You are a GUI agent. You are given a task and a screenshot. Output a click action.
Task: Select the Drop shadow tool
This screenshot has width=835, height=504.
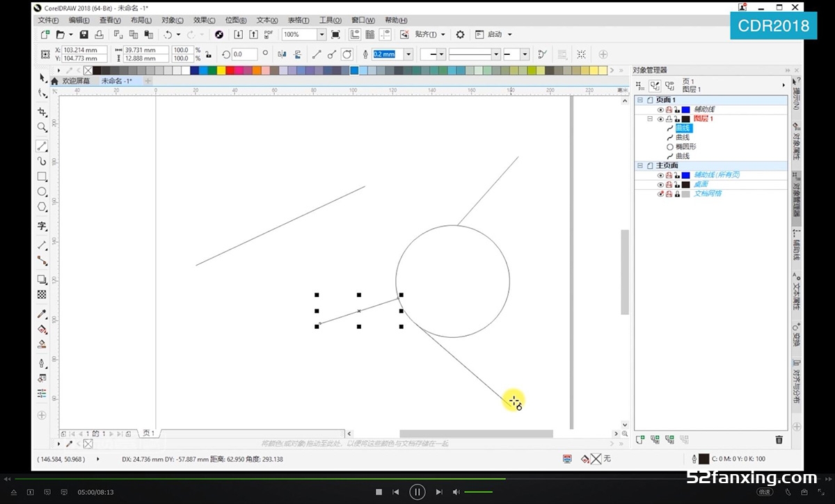42,279
